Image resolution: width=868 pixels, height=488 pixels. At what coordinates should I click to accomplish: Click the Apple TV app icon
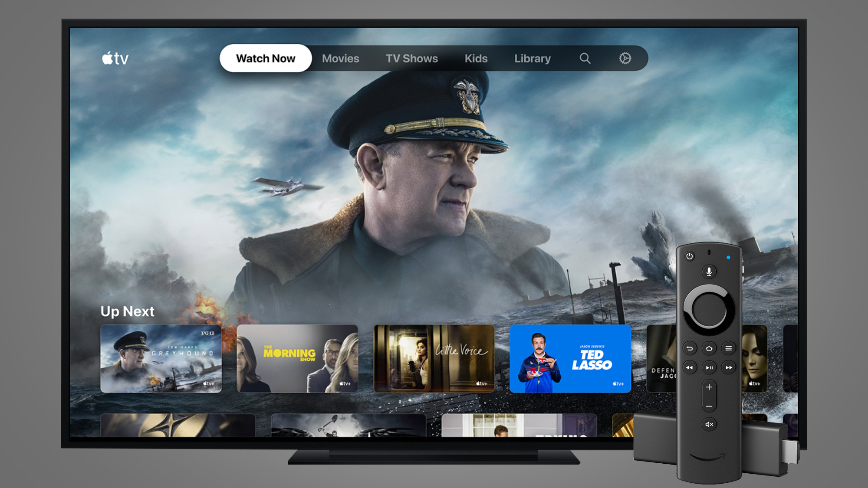[x=116, y=58]
